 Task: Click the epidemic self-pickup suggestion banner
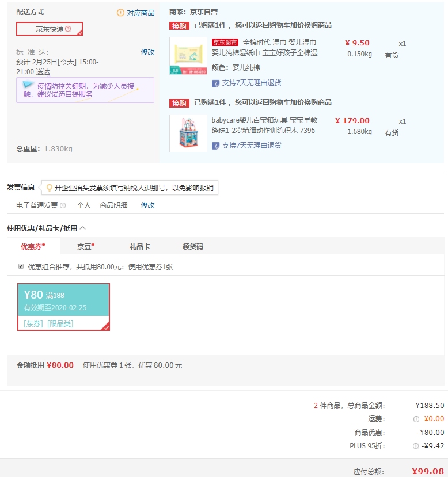(x=85, y=90)
